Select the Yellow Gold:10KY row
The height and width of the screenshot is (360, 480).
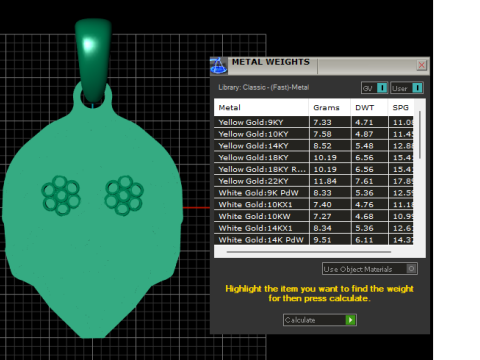[314, 134]
